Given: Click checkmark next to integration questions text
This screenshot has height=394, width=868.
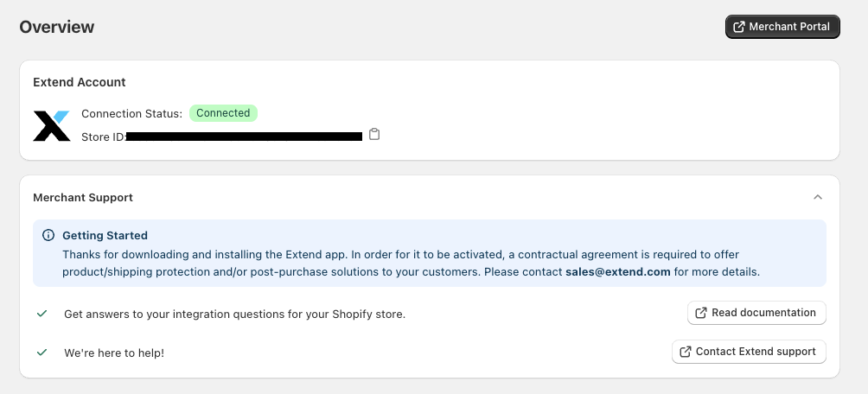Looking at the screenshot, I should (42, 314).
